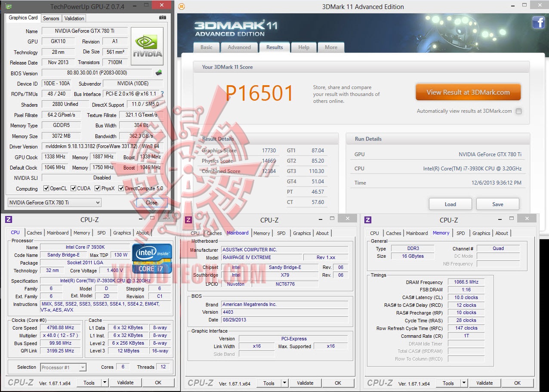The image size is (549, 392).
Task: Click the CPU-Z icon of the Mainboard window
Action: pos(188,220)
